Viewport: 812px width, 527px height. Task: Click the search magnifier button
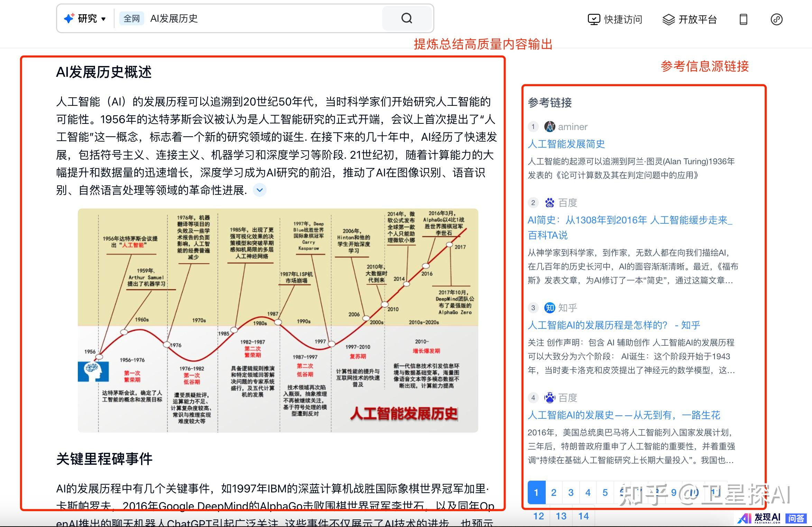(407, 18)
